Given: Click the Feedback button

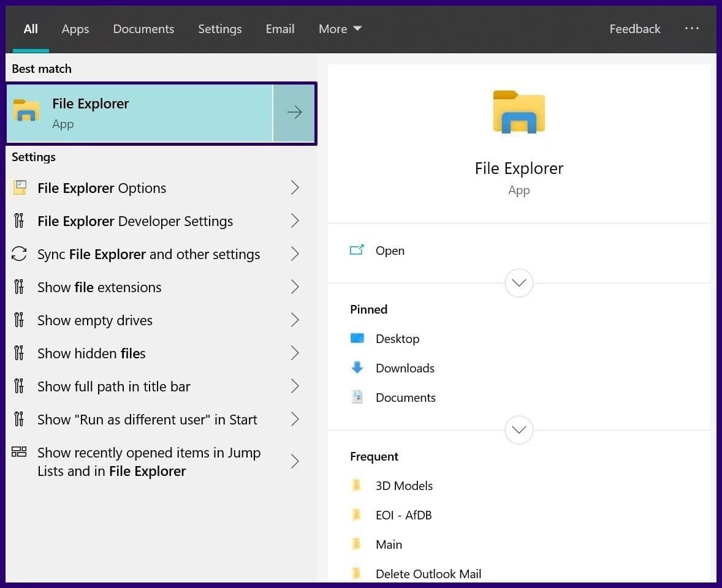Looking at the screenshot, I should (634, 29).
